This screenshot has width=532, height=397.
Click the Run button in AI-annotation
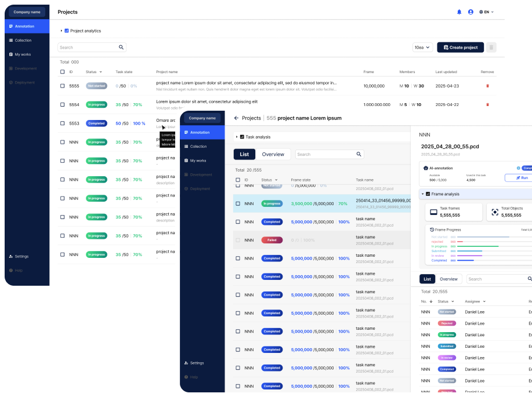(519, 178)
